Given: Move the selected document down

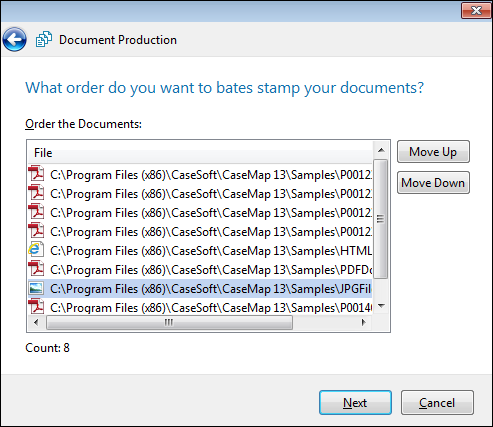Looking at the screenshot, I should (433, 183).
